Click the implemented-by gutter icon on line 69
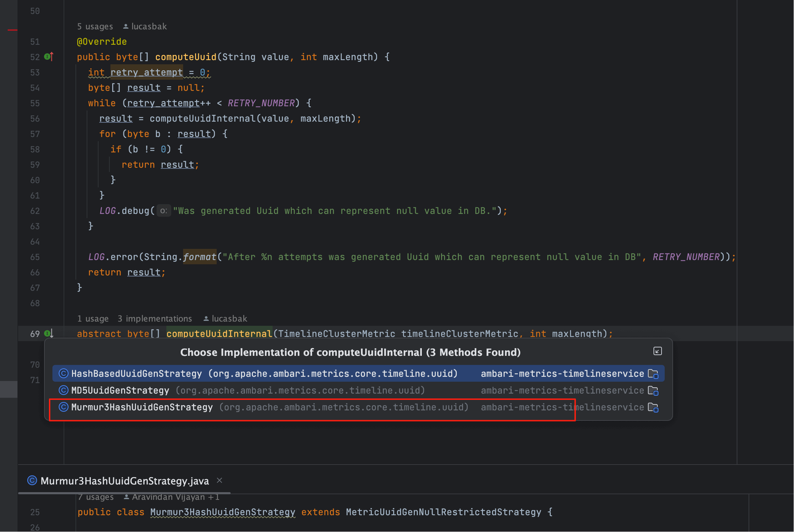794x532 pixels. [x=49, y=333]
